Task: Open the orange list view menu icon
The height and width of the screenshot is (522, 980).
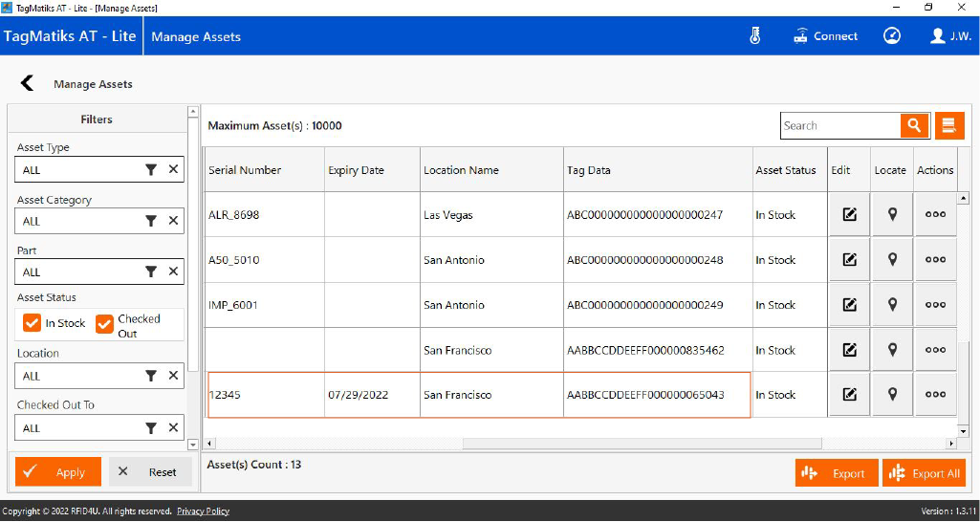Action: tap(948, 125)
